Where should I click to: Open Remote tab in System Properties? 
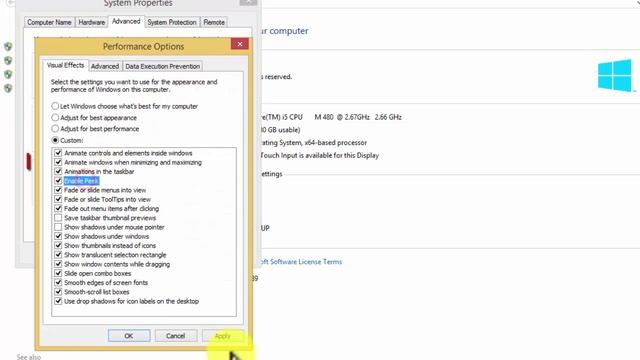coord(214,22)
